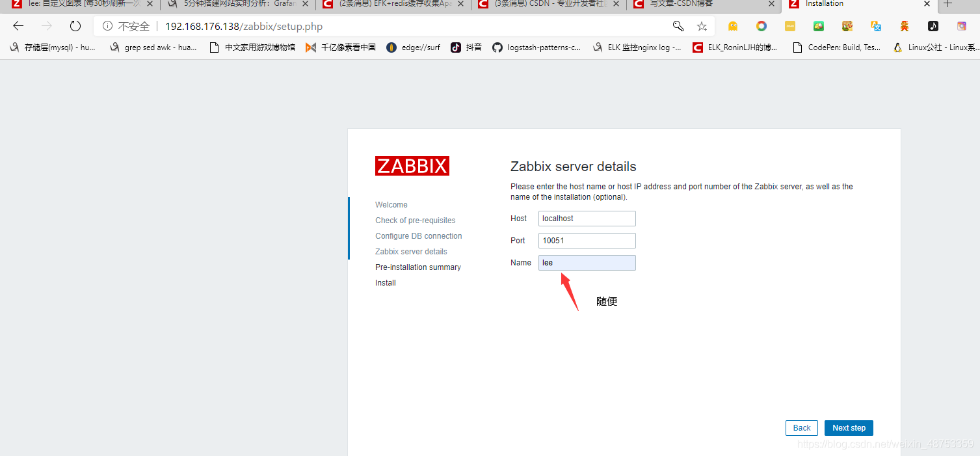Open 存储层(mysql) bookmark
This screenshot has height=456, width=980.
53,47
